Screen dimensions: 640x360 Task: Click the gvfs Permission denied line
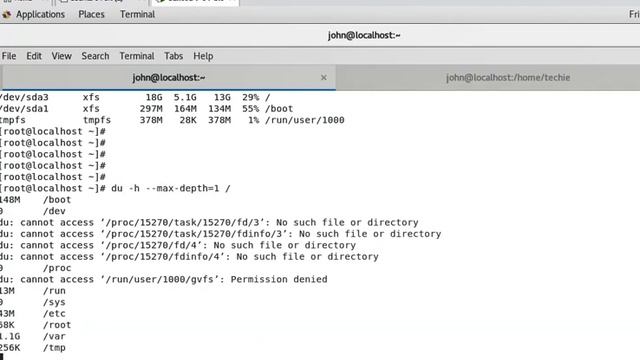164,280
